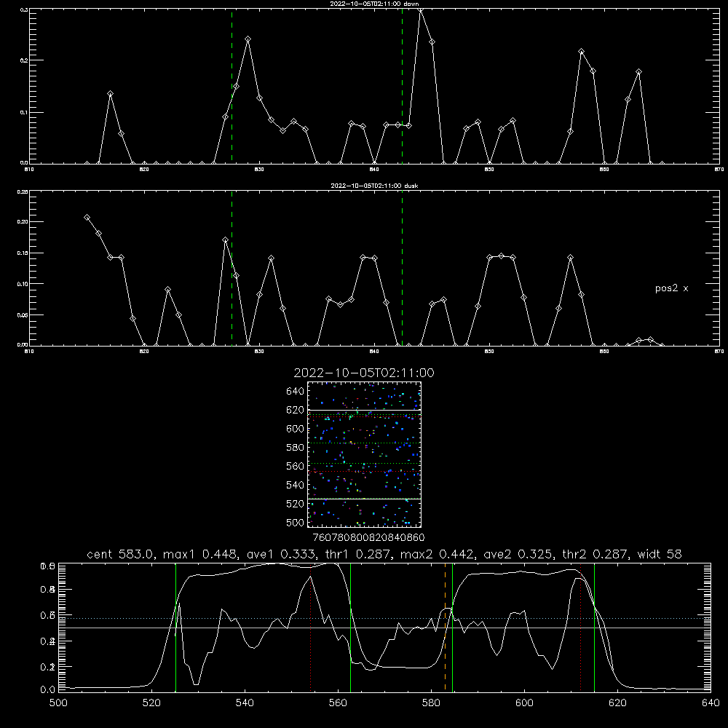Click the '0.2' y-axis label of dawn plot
This screenshot has height=728, width=728.
pyautogui.click(x=24, y=60)
